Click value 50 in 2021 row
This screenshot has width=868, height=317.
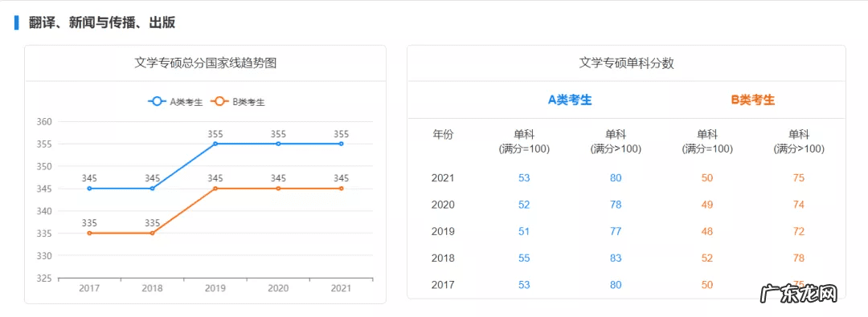(x=707, y=178)
